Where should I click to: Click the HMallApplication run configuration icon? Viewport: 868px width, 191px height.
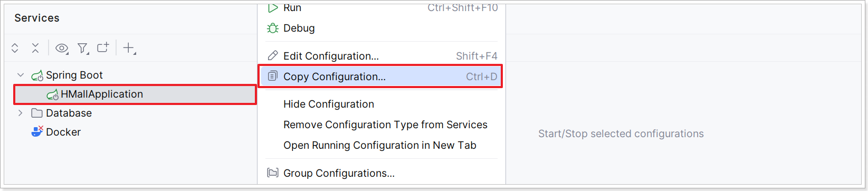point(52,94)
